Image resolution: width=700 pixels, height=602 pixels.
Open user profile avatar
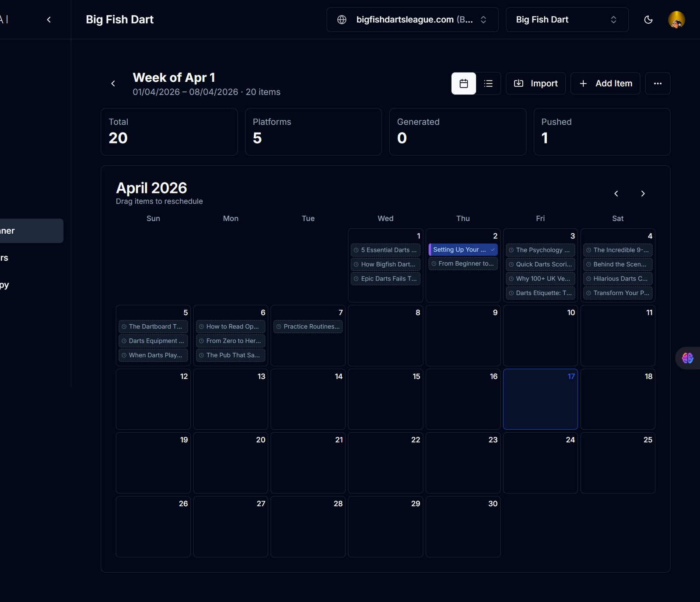click(x=676, y=20)
